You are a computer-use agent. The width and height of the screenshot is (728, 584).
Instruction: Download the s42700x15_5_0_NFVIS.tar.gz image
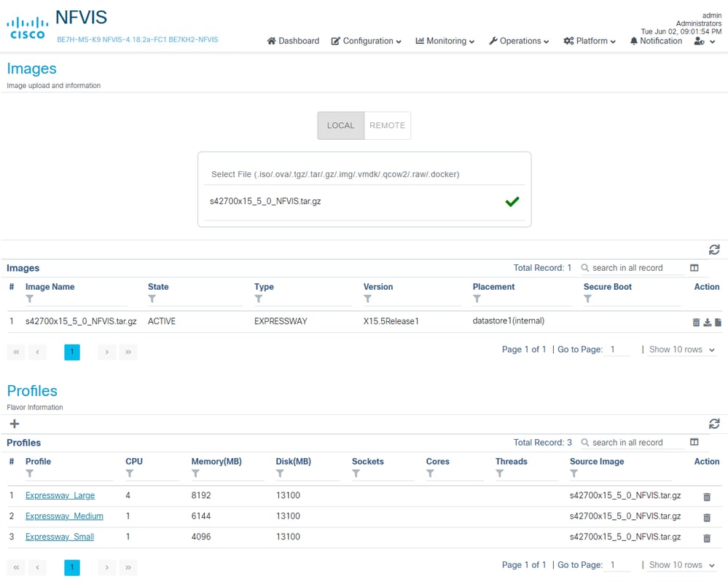pyautogui.click(x=707, y=323)
